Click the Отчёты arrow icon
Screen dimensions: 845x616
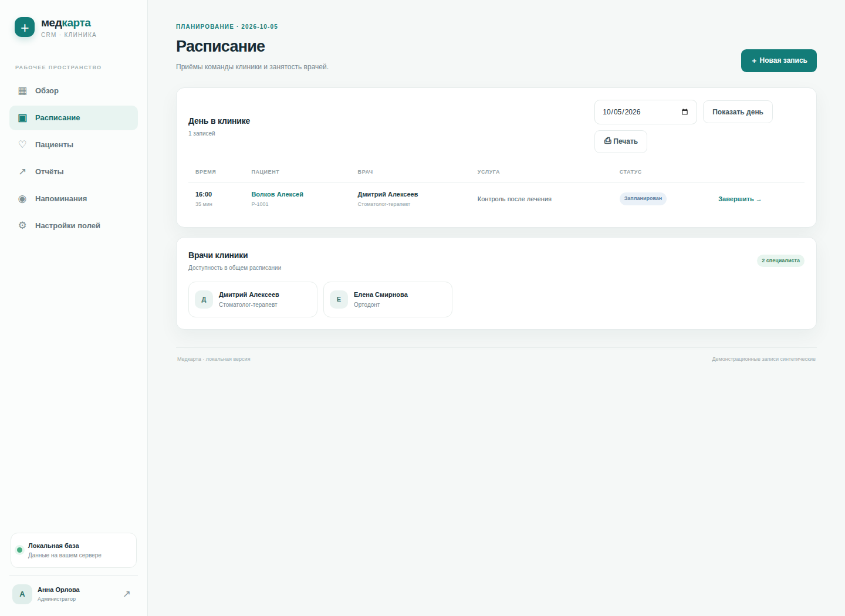[x=22, y=172]
